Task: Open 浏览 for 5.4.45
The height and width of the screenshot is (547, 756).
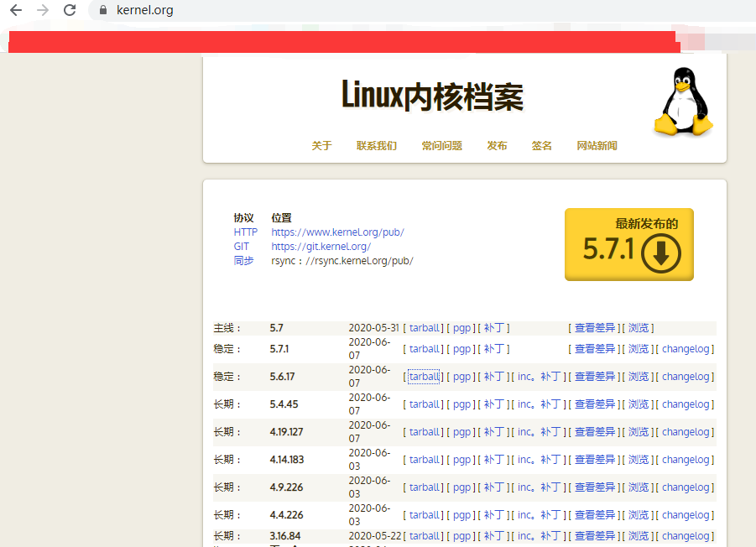Action: tap(639, 404)
